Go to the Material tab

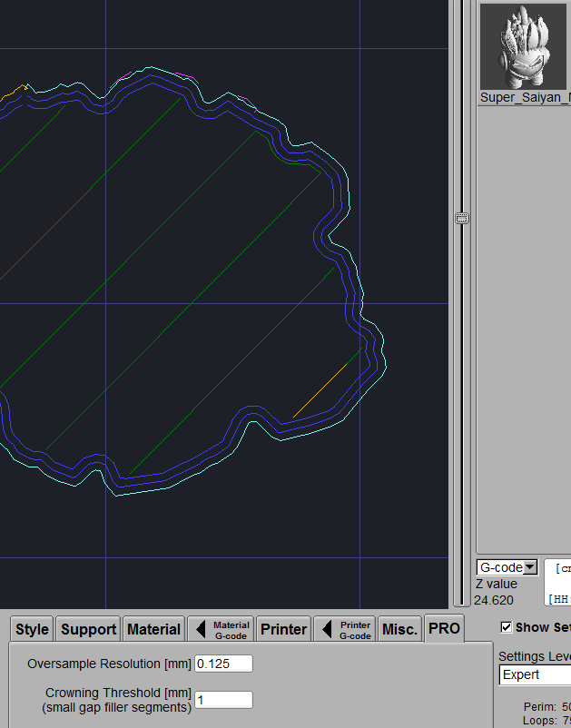coord(153,629)
